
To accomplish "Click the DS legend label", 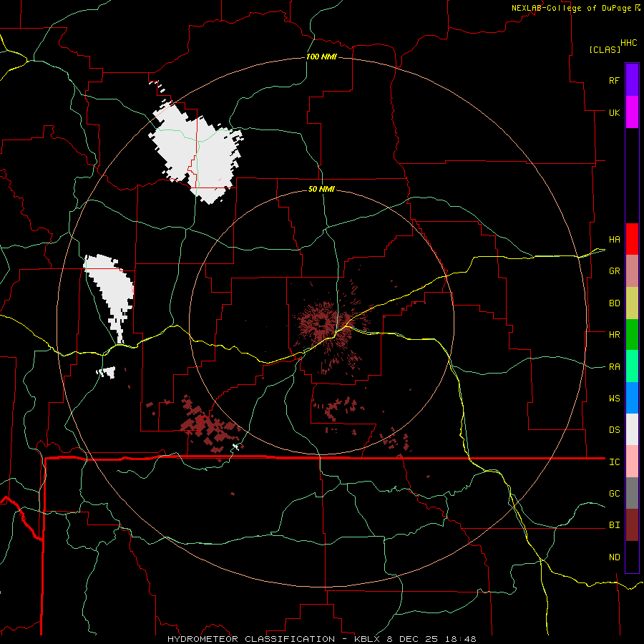I will 614,430.
